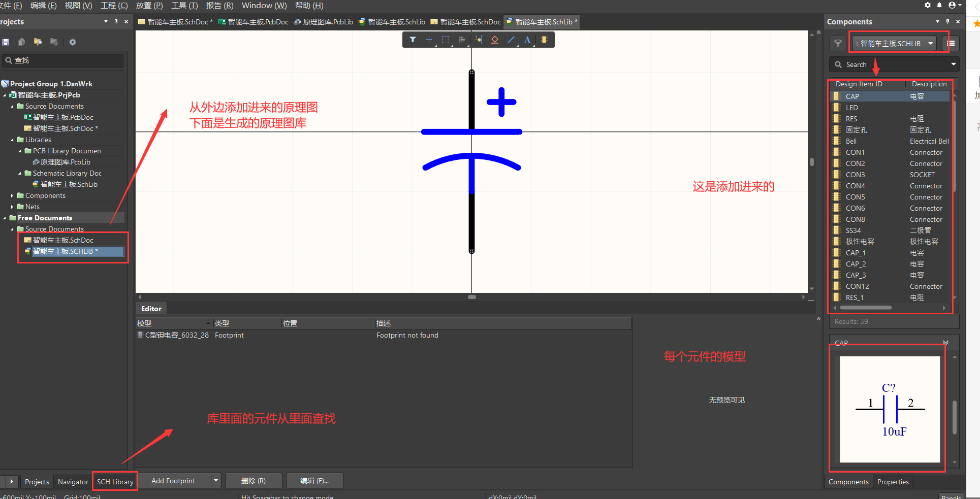Image resolution: width=980 pixels, height=499 pixels.
Task: Pin the Components panel
Action: (x=947, y=21)
